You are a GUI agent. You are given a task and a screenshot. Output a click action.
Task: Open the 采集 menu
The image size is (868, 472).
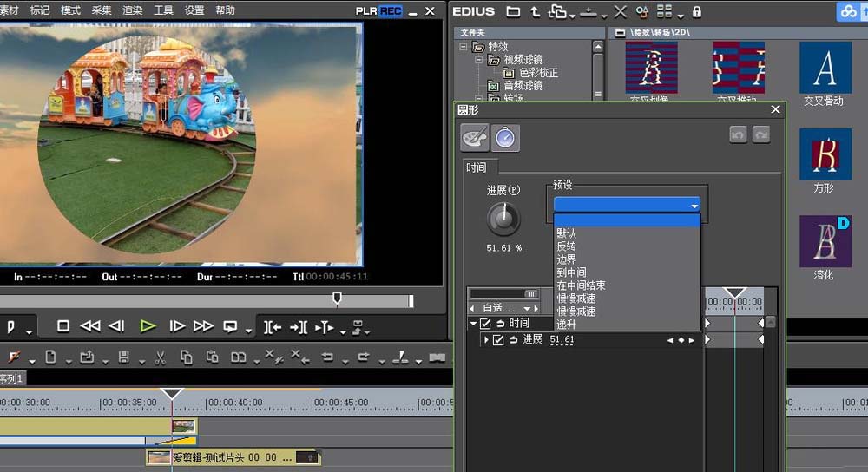(102, 10)
